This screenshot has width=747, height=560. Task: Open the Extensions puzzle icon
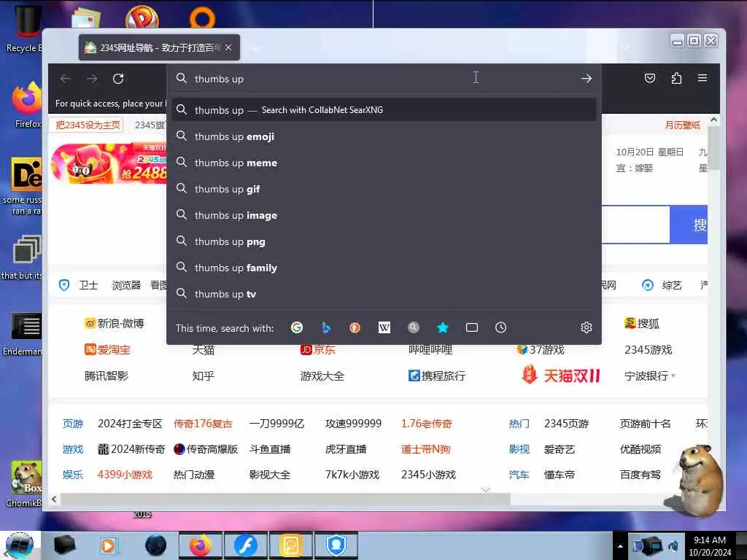(x=676, y=78)
